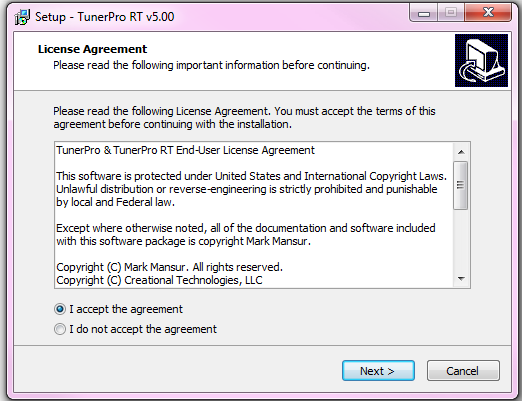Minimize the TunerPro setup window

coord(424,13)
